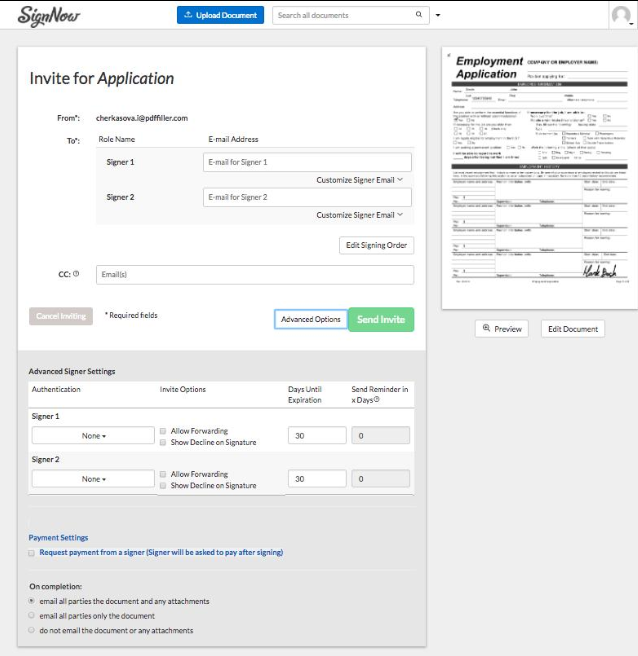Select email all parties only the document

31,615
